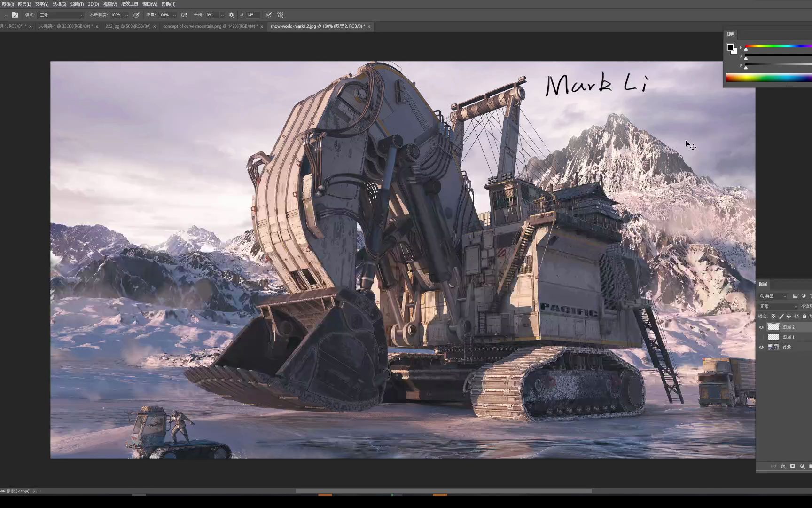Open symmetry paint butterfly icon
The height and width of the screenshot is (508, 812).
(x=281, y=15)
